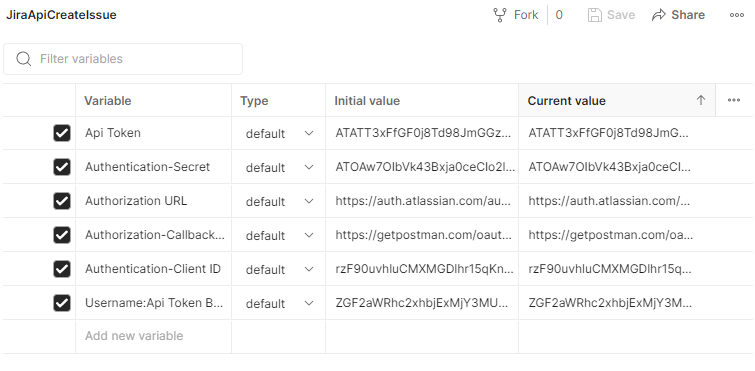Untick the Authentication-Client ID checkbox

pos(62,269)
